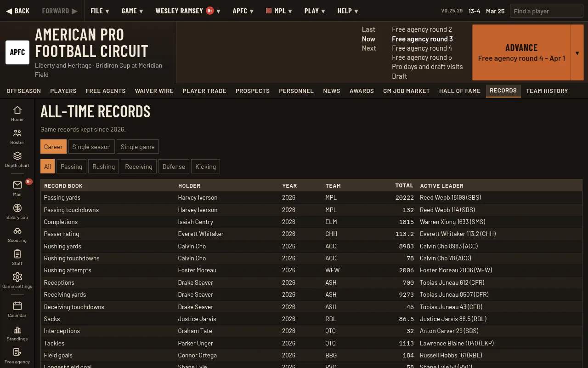The width and height of the screenshot is (588, 368).
Task: Open the Hall of Fame tab
Action: pyautogui.click(x=460, y=91)
